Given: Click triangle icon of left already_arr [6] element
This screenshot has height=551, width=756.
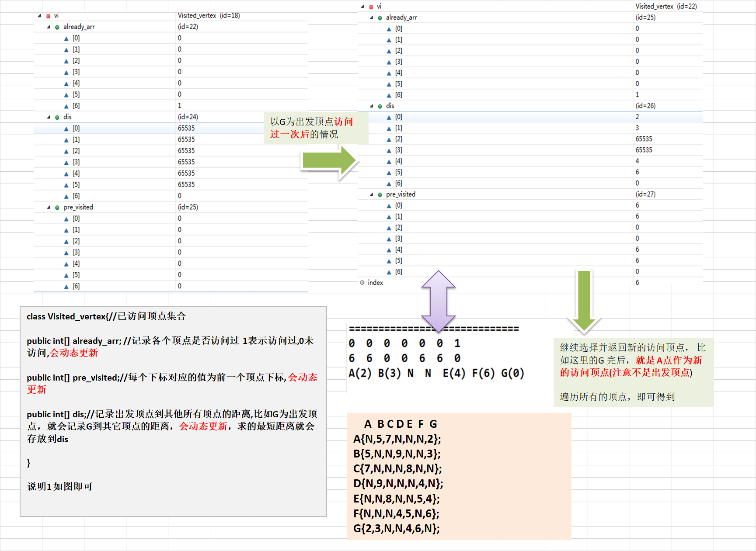Looking at the screenshot, I should [66, 106].
